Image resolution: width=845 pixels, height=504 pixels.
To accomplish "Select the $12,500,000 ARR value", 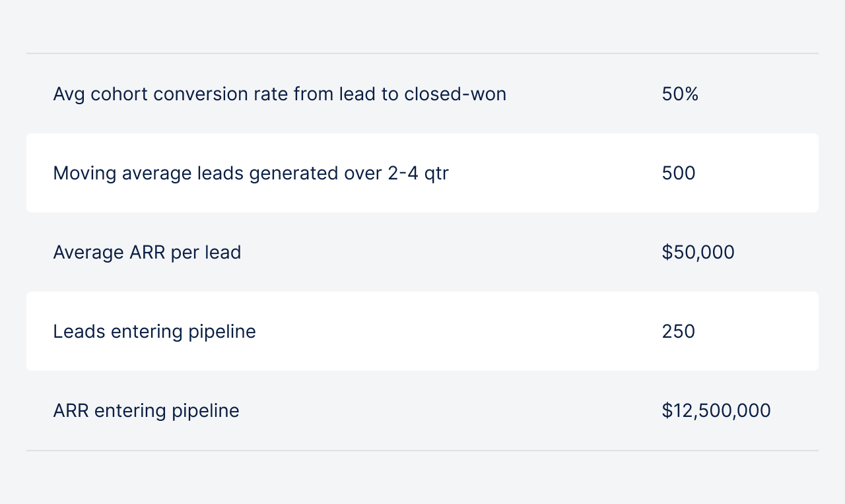I will click(716, 411).
